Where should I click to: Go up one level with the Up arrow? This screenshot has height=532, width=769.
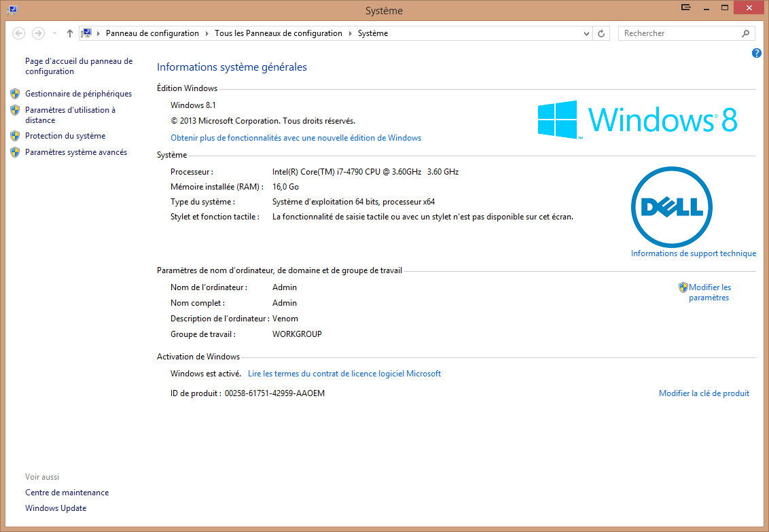(x=70, y=33)
